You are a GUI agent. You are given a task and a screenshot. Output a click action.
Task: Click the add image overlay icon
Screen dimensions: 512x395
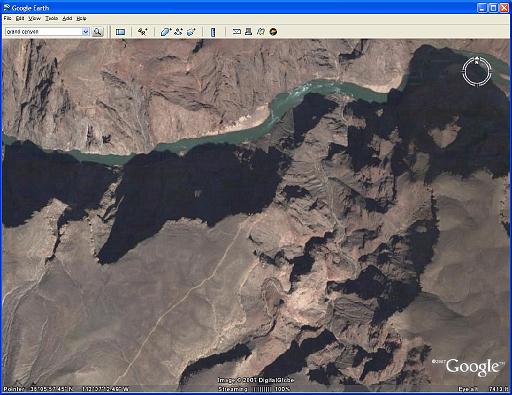pos(191,32)
